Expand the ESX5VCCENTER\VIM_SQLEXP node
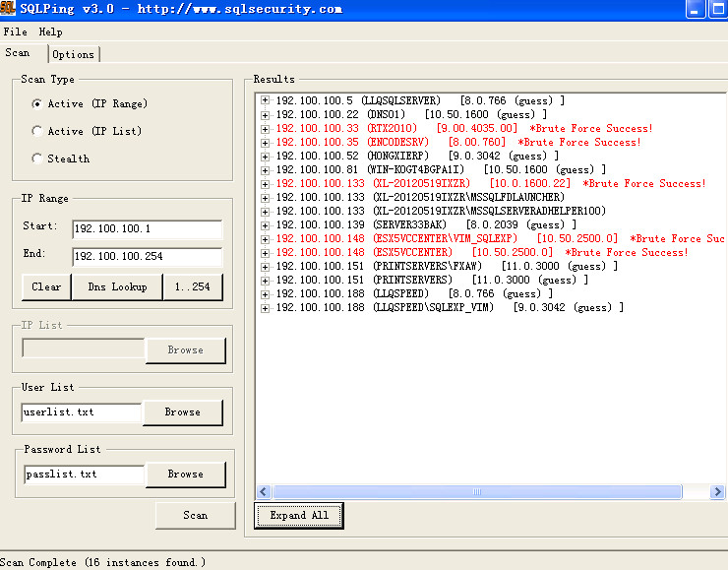Viewport: 728px width, 570px height. [265, 239]
